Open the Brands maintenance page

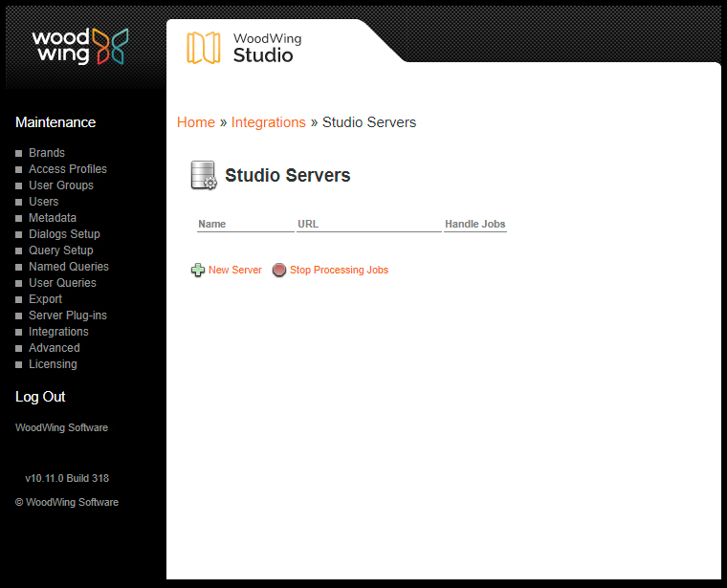pyautogui.click(x=47, y=153)
